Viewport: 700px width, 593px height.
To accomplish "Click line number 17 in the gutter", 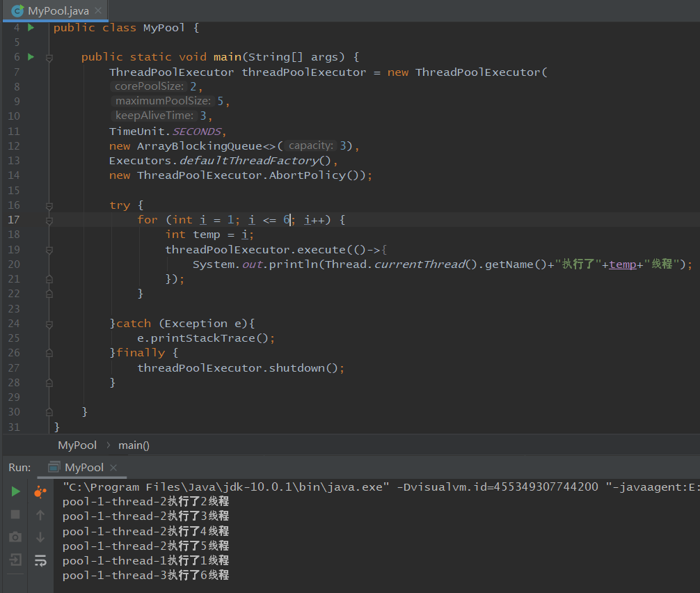I will (14, 220).
